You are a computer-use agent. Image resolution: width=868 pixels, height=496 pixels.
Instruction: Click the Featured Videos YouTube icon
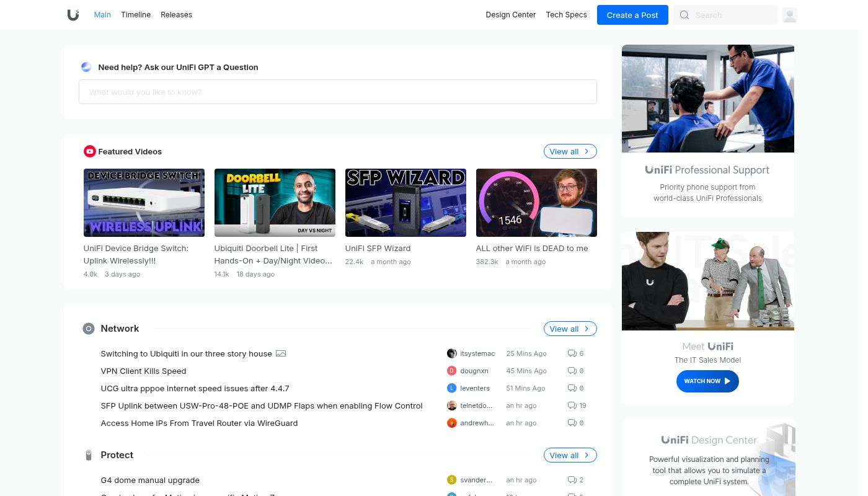(90, 151)
